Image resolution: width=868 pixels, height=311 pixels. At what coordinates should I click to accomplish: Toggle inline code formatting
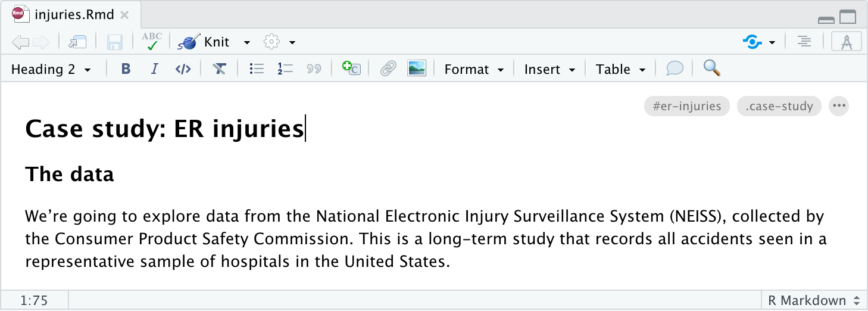[183, 69]
